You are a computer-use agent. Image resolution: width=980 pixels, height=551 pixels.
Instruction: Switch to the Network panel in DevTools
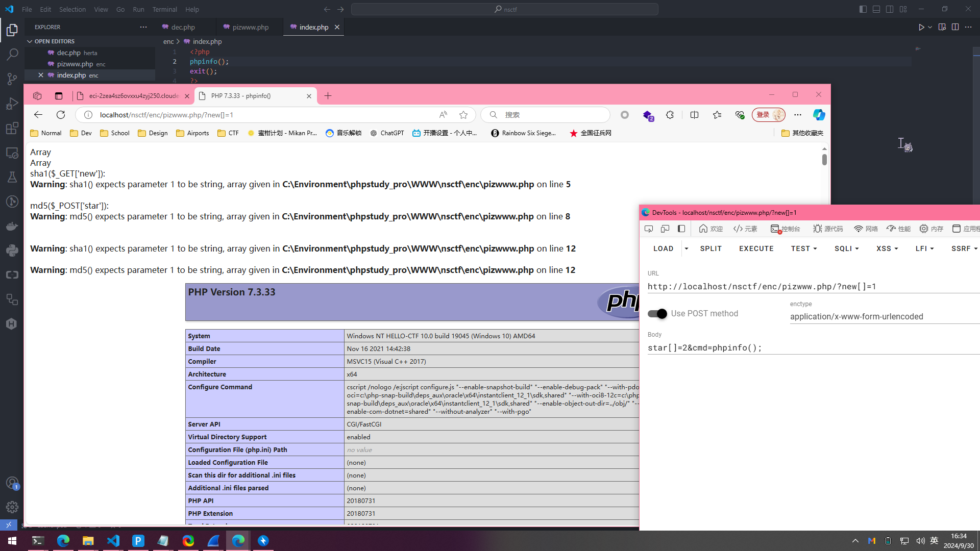tap(866, 229)
